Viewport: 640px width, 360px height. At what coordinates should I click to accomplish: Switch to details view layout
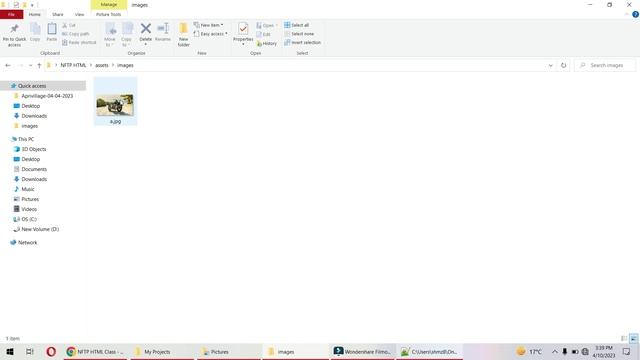pos(624,338)
